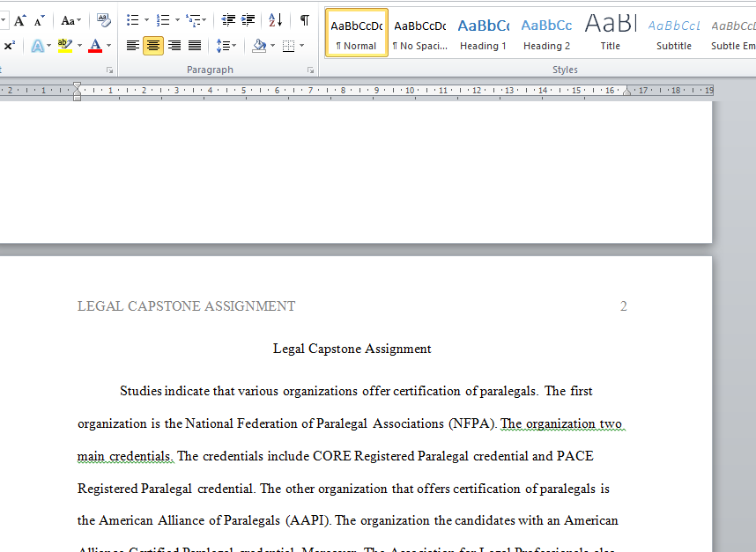756x552 pixels.
Task: Open the Borders dropdown arrow
Action: point(302,46)
